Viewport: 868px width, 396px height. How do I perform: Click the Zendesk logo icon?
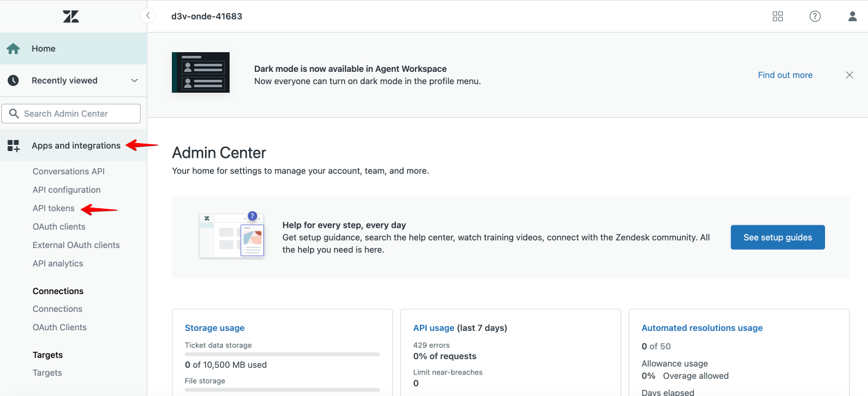click(71, 17)
